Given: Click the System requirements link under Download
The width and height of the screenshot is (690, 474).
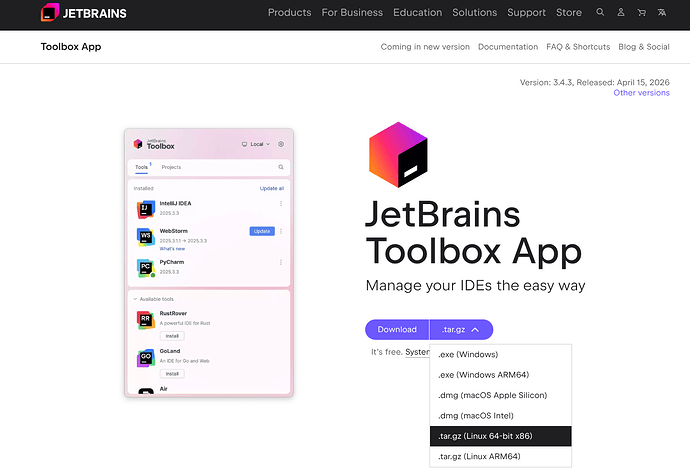Looking at the screenshot, I should click(417, 352).
